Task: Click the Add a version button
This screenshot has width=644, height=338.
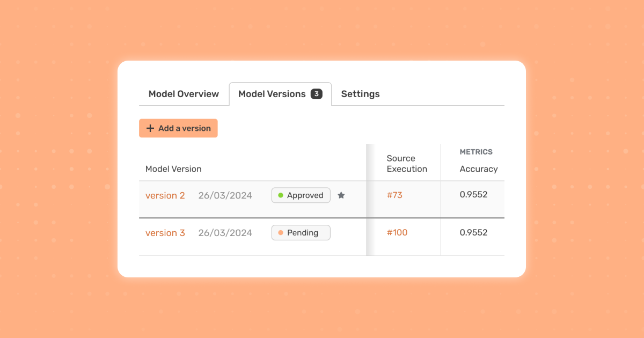Action: tap(178, 128)
